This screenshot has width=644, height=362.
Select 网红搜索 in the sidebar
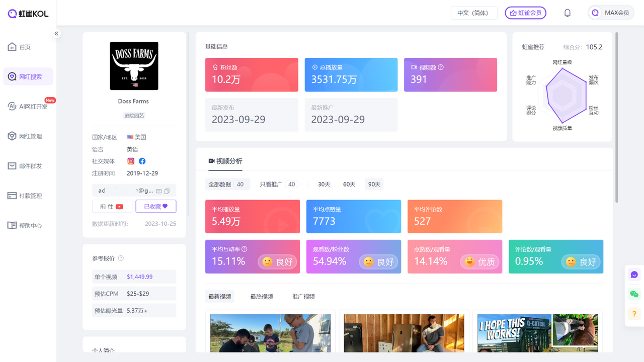point(28,76)
